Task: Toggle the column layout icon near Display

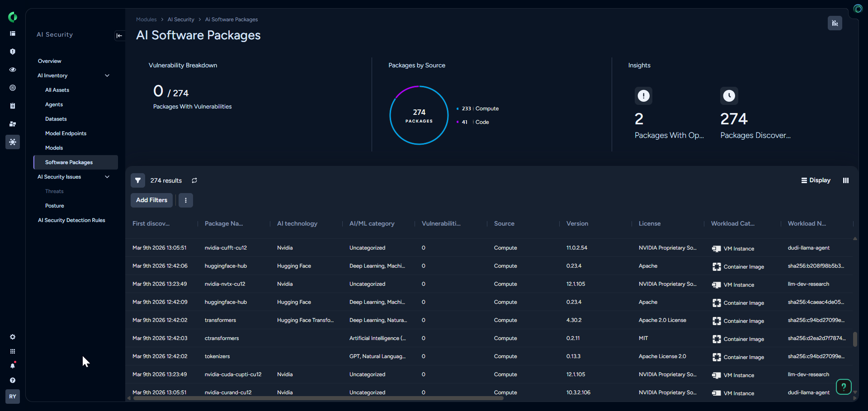Action: click(845, 180)
